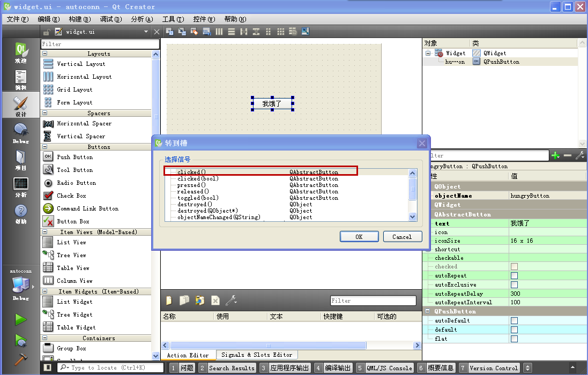
Task: Switch to the Action Editor tab
Action: coord(188,355)
